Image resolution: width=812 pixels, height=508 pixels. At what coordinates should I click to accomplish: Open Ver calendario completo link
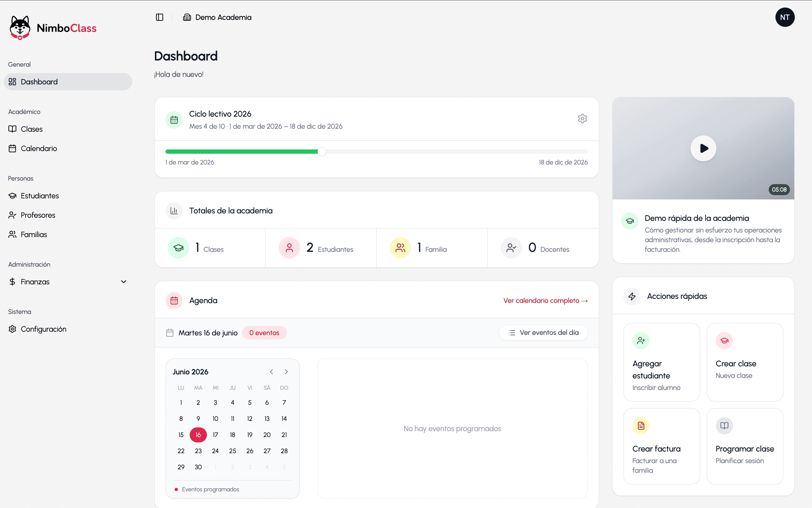tap(545, 300)
